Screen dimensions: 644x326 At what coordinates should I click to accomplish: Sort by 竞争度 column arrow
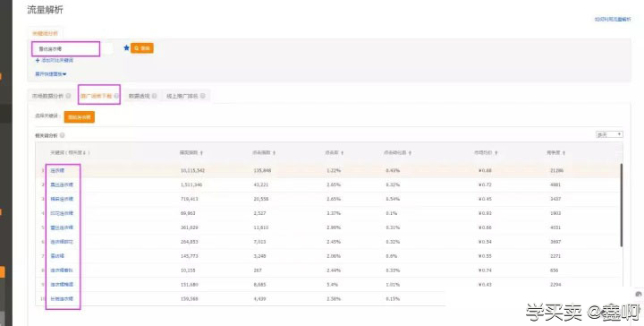point(563,153)
